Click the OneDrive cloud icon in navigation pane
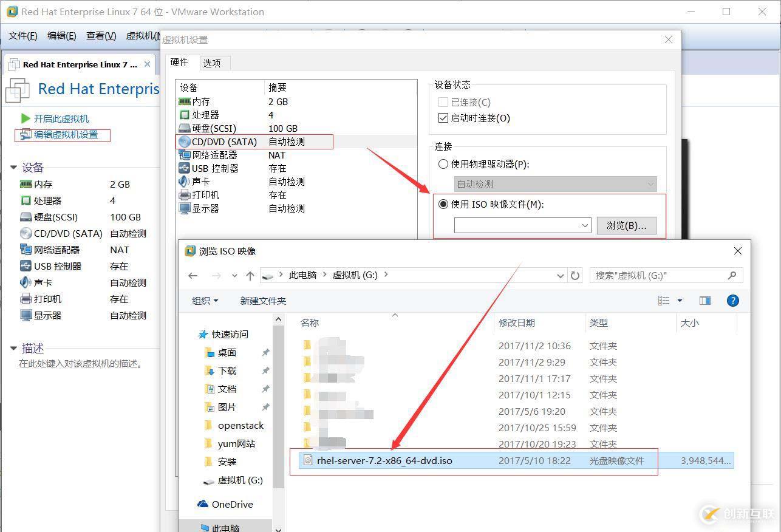The width and height of the screenshot is (781, 532). [203, 504]
